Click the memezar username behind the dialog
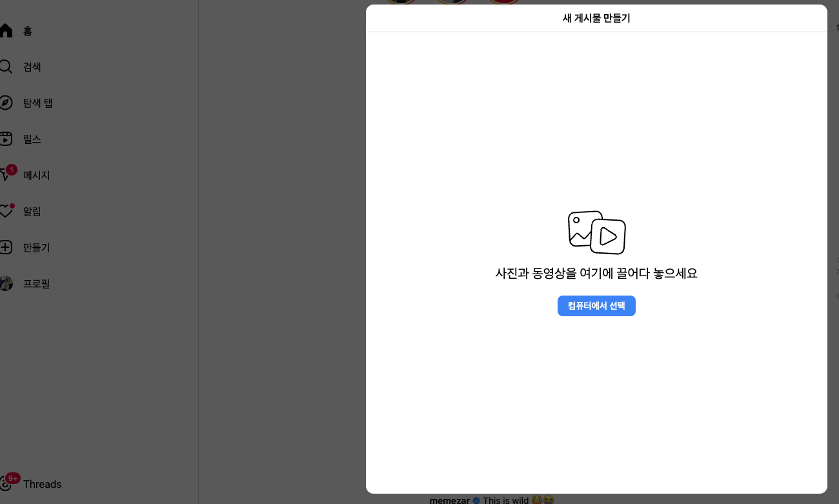The image size is (839, 504). (x=450, y=500)
